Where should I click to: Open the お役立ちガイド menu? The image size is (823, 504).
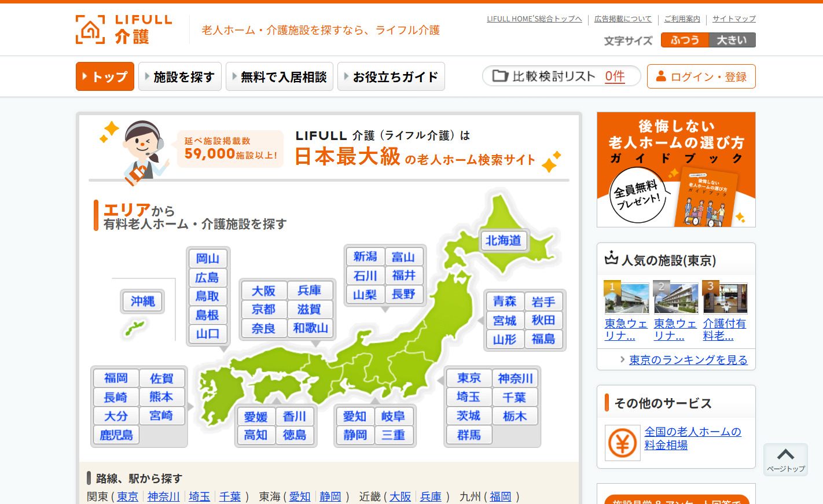point(391,76)
